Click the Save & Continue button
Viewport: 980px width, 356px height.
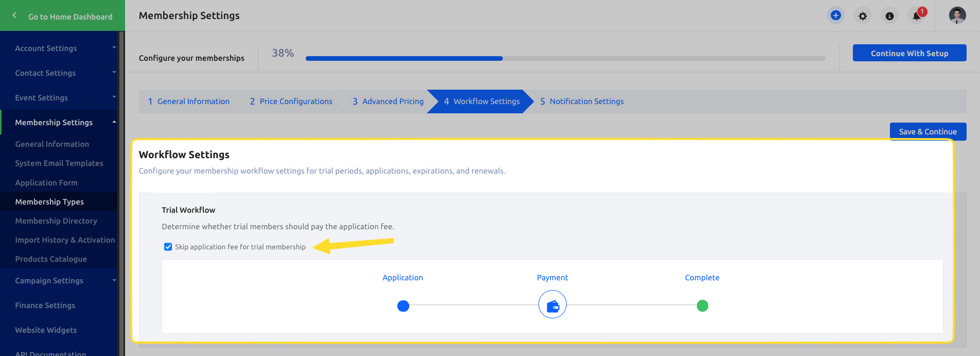[x=928, y=131]
